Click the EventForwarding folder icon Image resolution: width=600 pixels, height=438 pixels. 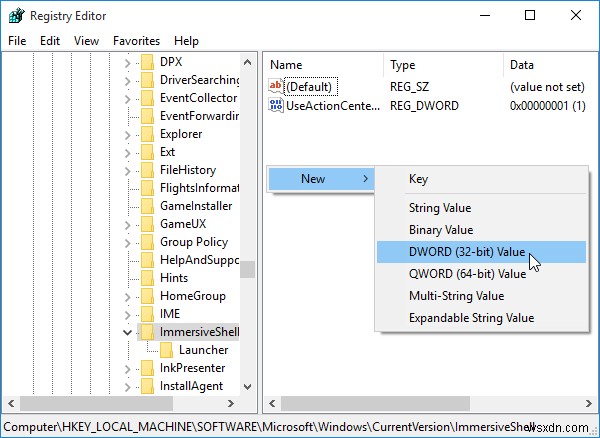[x=148, y=116]
